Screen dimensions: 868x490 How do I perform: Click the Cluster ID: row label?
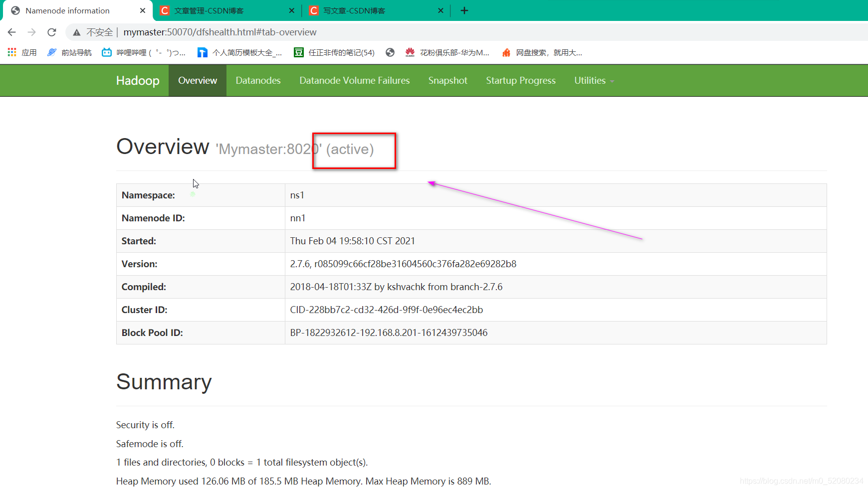[x=144, y=310]
